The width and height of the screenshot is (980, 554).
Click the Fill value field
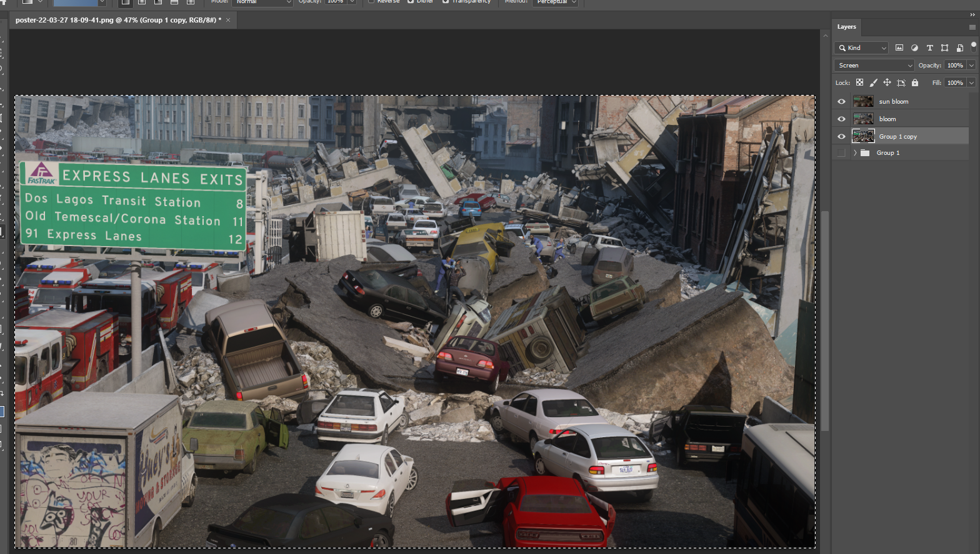[955, 82]
